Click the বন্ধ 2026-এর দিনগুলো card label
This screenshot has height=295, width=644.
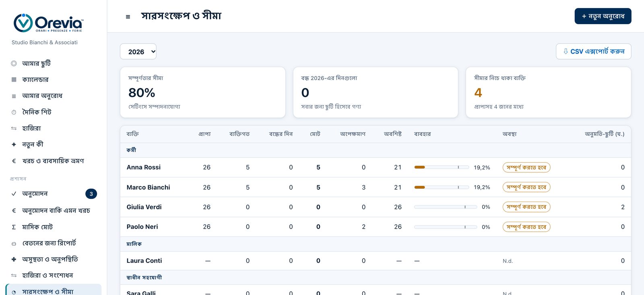pyautogui.click(x=329, y=78)
